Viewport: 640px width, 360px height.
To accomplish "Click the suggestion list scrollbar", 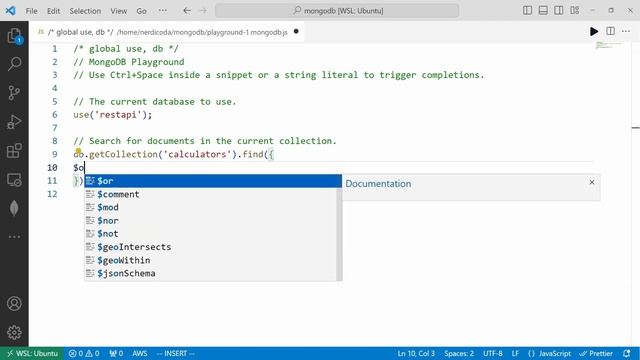I will [339, 234].
